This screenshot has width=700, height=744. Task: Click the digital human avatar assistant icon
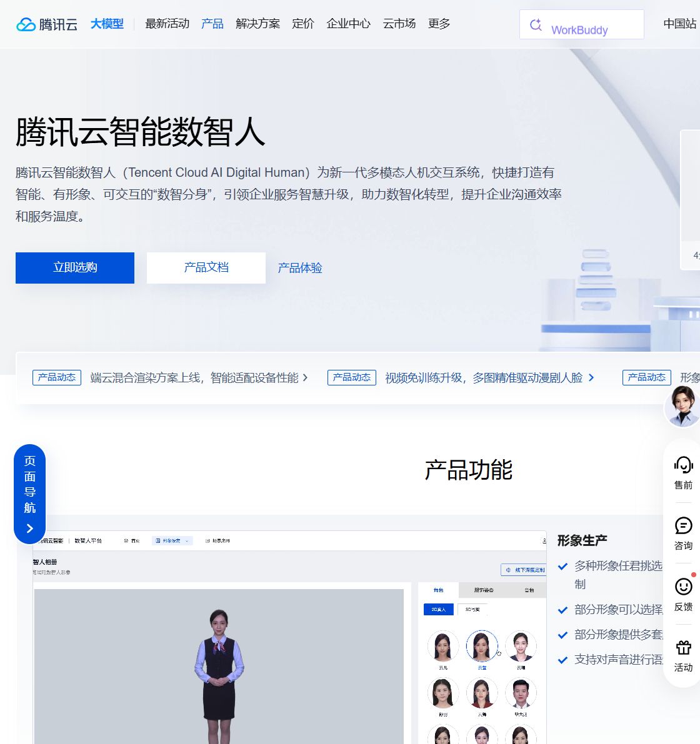[682, 406]
